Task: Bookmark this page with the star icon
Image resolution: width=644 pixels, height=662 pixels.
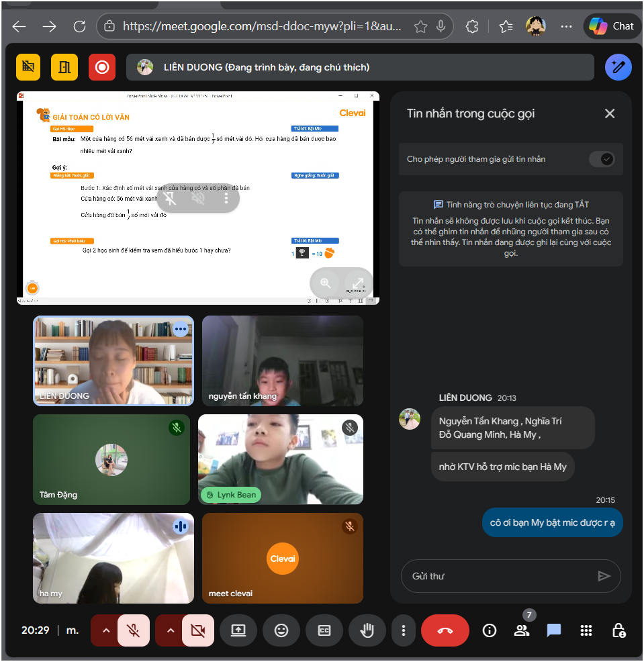Action: click(420, 27)
